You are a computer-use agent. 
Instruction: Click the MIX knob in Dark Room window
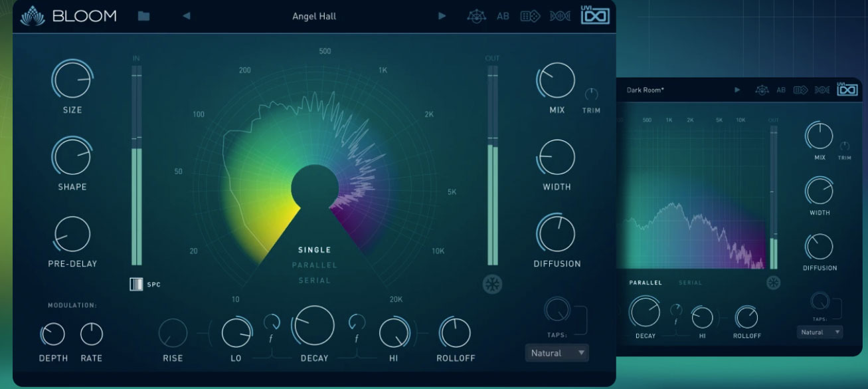point(819,136)
